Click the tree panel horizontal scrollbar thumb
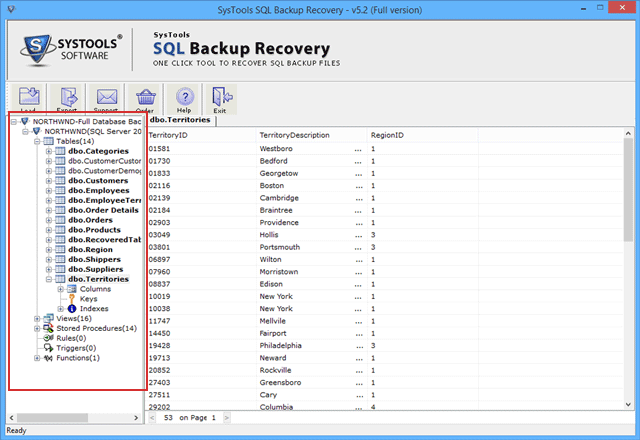640x440 pixels. (52, 418)
